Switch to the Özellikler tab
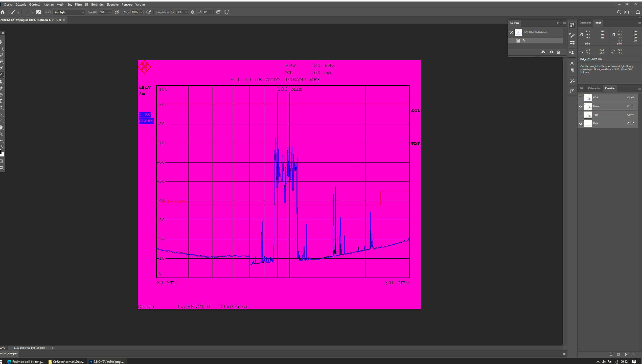 point(585,23)
